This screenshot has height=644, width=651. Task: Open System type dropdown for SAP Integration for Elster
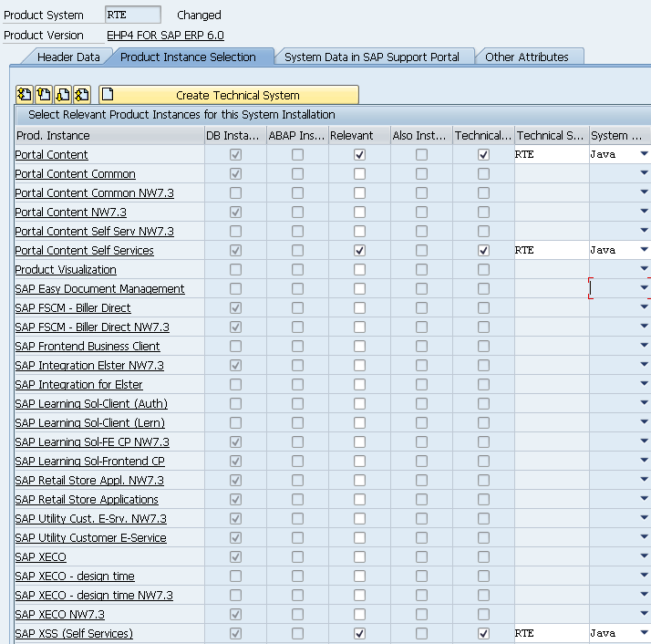click(644, 383)
